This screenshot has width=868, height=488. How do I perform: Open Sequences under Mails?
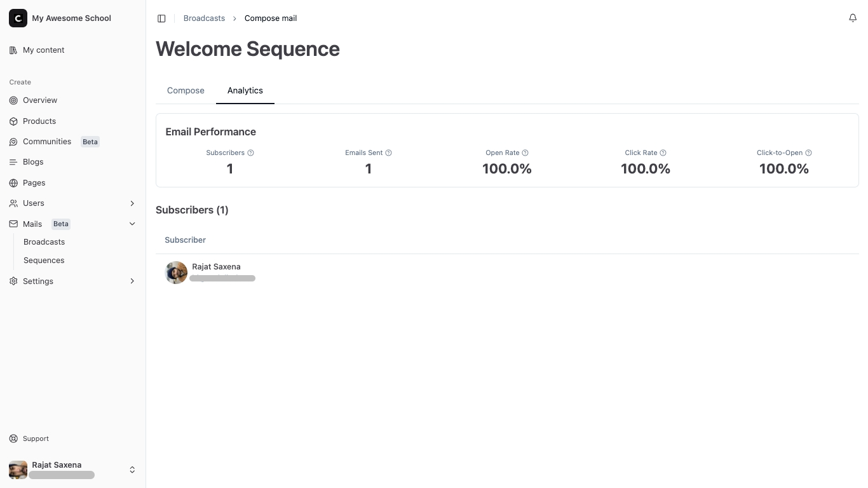[43, 260]
